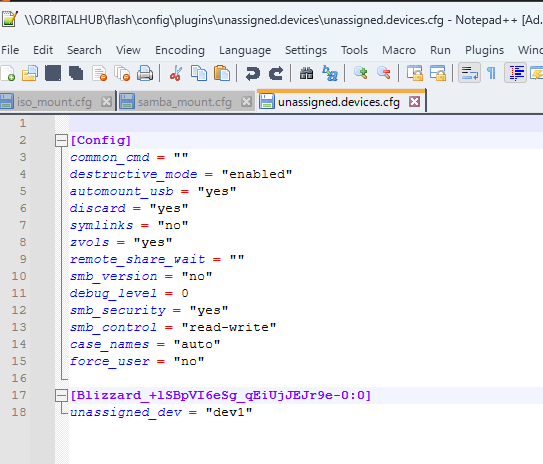Open Find with the binoculars icon

[306, 73]
